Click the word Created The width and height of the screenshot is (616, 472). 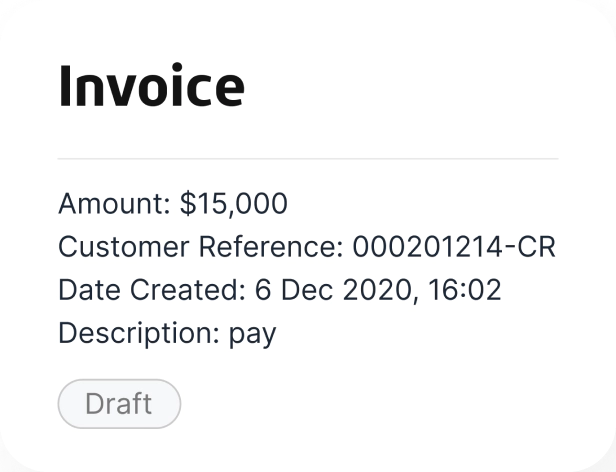[187, 290]
